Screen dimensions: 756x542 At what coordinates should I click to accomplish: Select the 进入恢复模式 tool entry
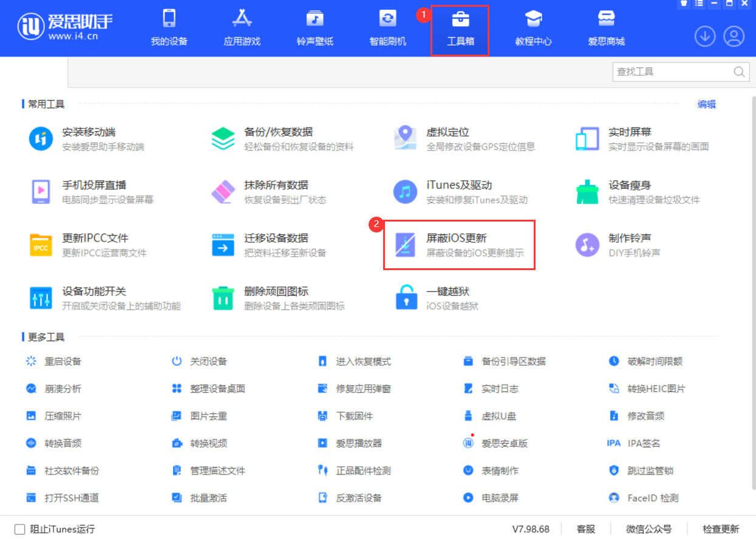[363, 361]
